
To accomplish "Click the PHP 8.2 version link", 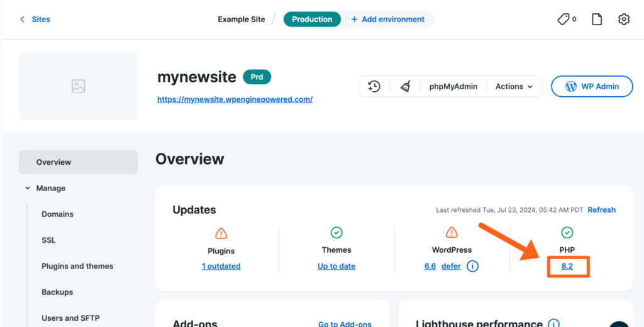I will tap(567, 266).
